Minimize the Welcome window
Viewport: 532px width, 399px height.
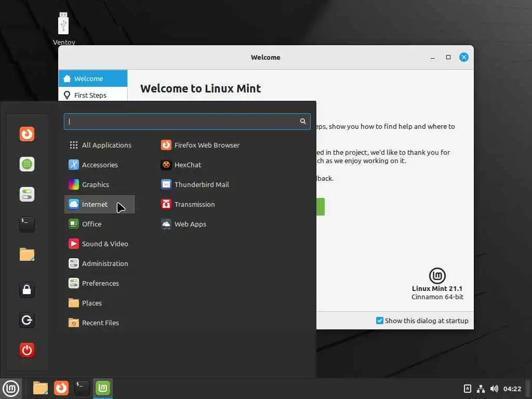[x=433, y=57]
